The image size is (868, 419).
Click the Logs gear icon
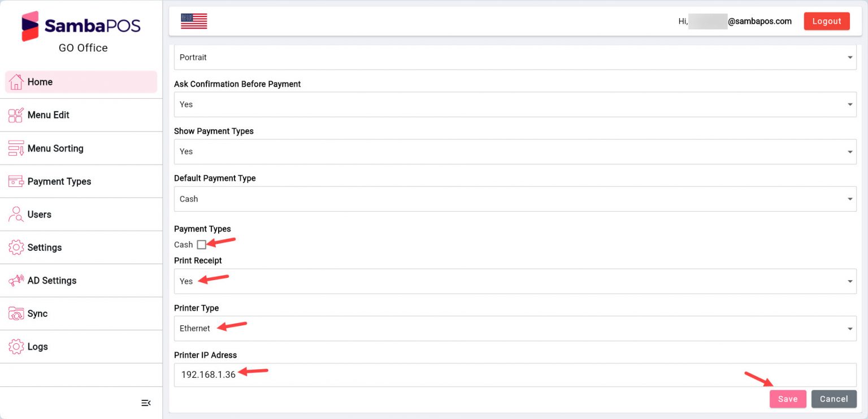[x=16, y=347]
